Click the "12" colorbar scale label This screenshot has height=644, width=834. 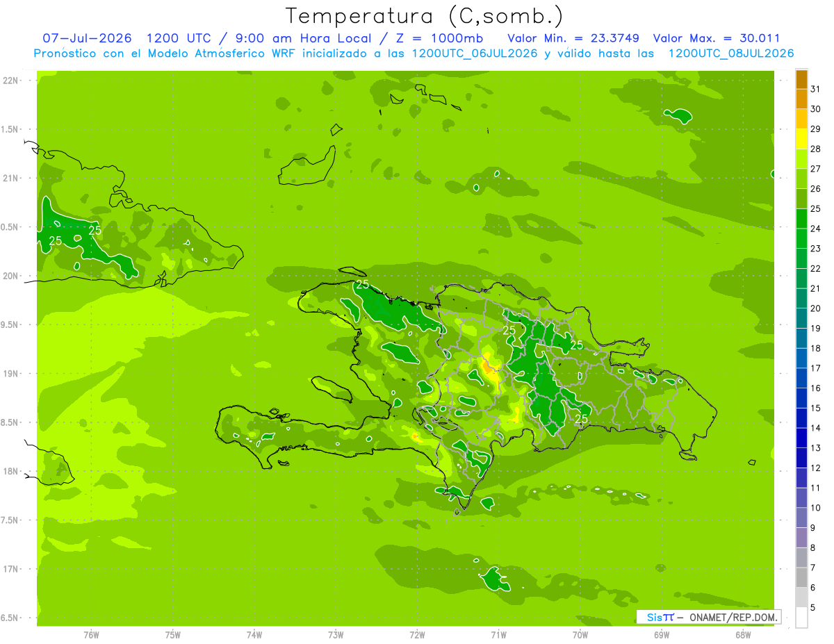816,468
